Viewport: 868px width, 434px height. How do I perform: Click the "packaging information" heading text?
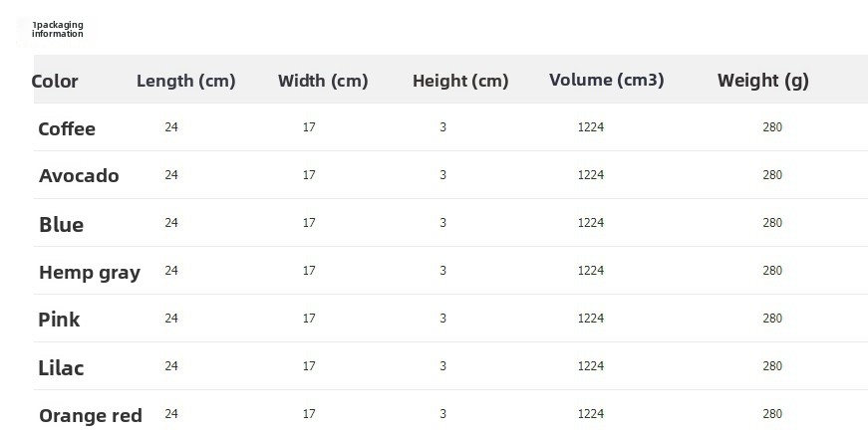tap(58, 29)
